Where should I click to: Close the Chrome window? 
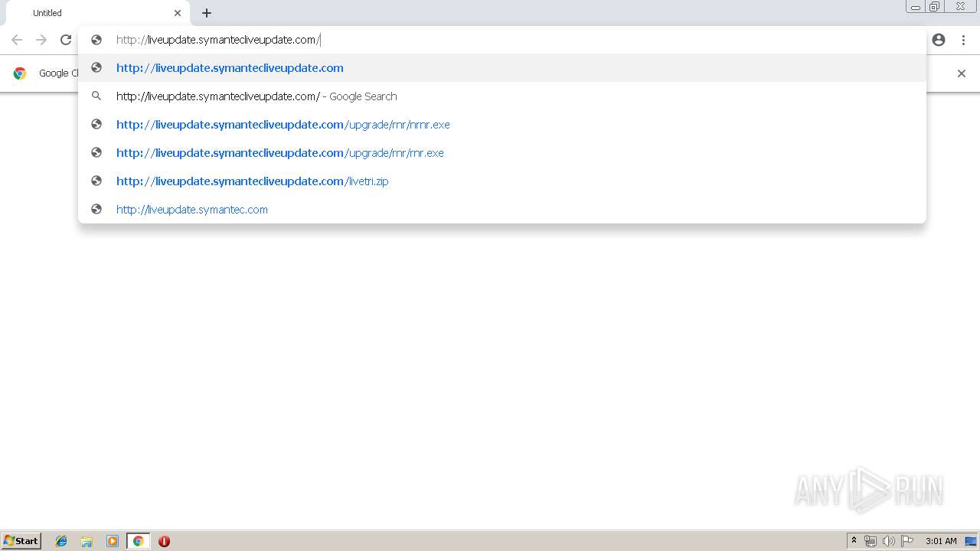point(960,7)
